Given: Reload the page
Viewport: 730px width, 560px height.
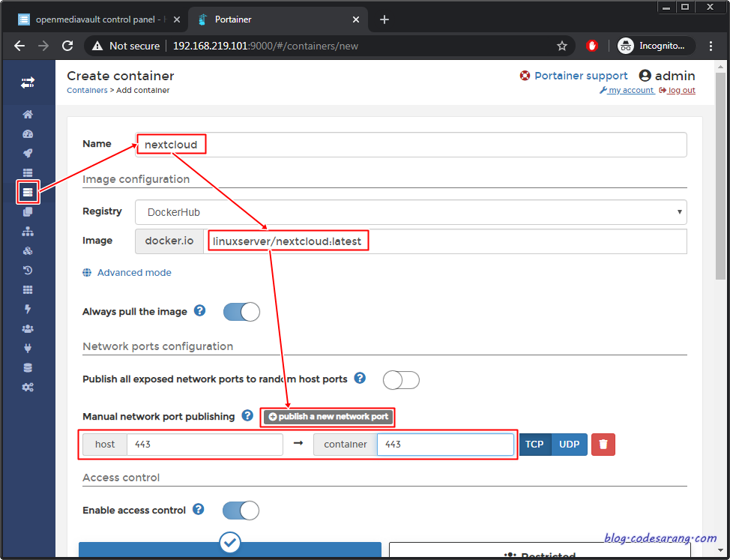Looking at the screenshot, I should 67,46.
